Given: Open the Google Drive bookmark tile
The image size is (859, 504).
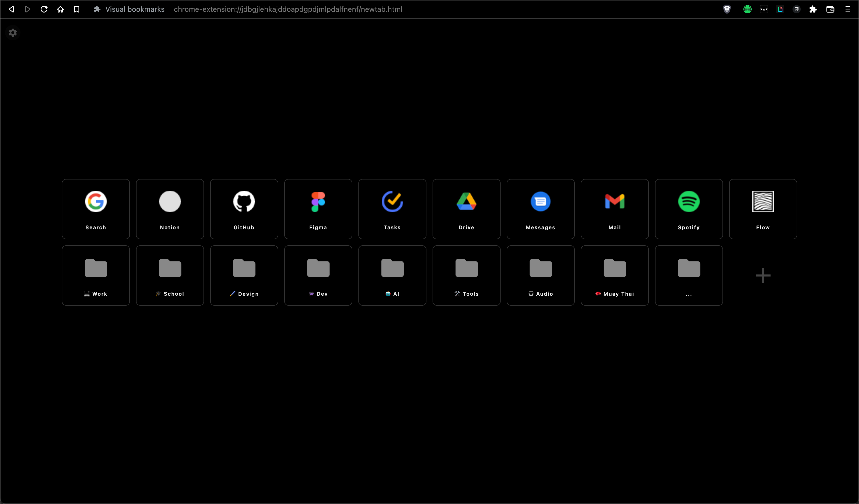Looking at the screenshot, I should point(466,209).
